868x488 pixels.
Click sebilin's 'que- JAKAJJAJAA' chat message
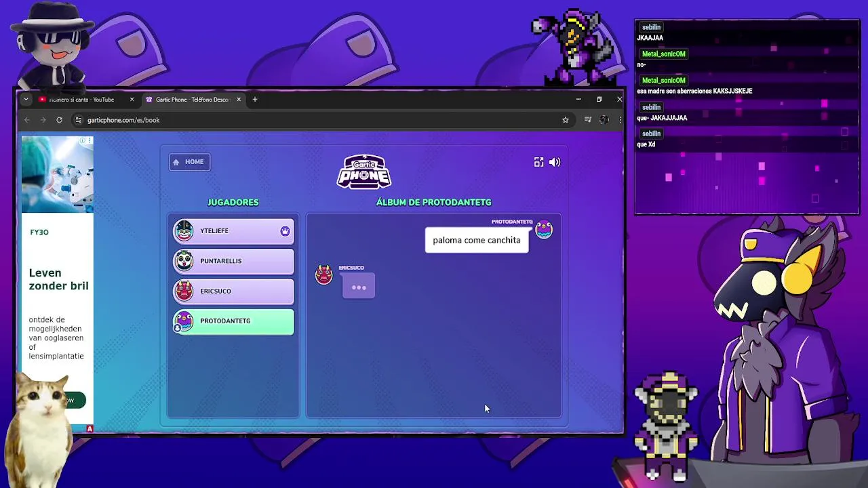tap(662, 118)
